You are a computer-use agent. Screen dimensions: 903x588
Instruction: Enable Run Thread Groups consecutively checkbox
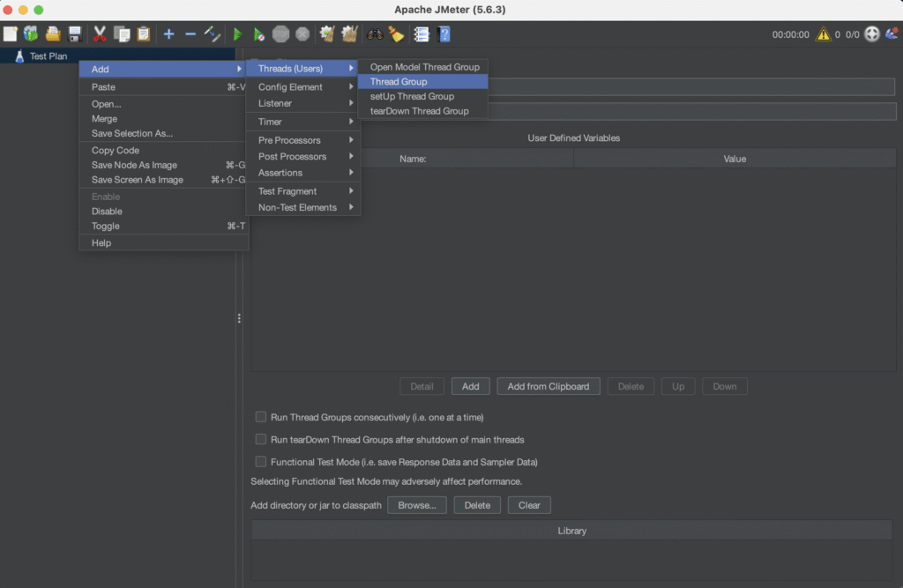(x=260, y=417)
